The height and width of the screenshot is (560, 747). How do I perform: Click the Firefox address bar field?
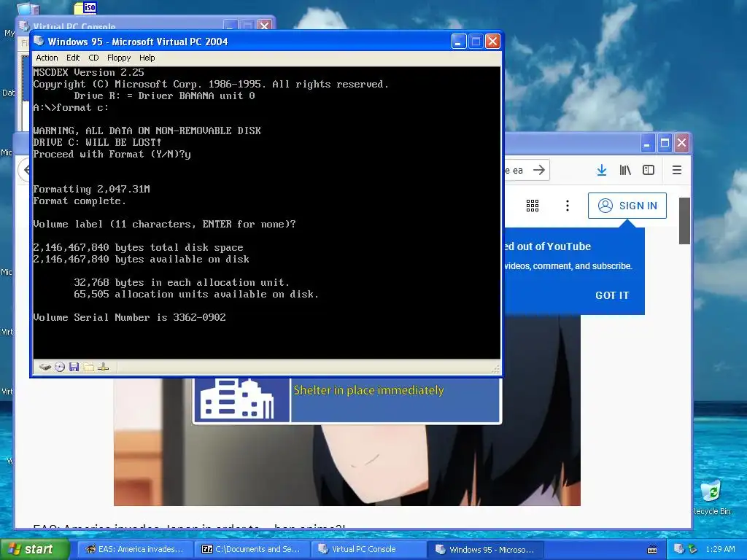coord(527,170)
